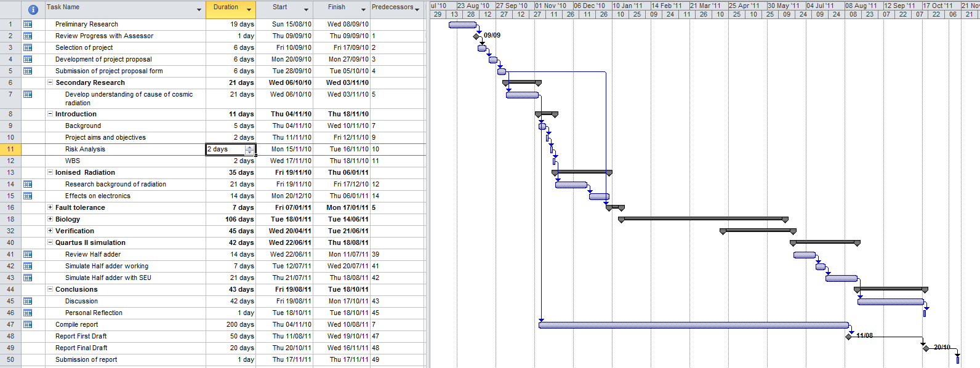Click indicator icon beside Effects on electronics
Screen dimensions: 980x368
pyautogui.click(x=28, y=196)
